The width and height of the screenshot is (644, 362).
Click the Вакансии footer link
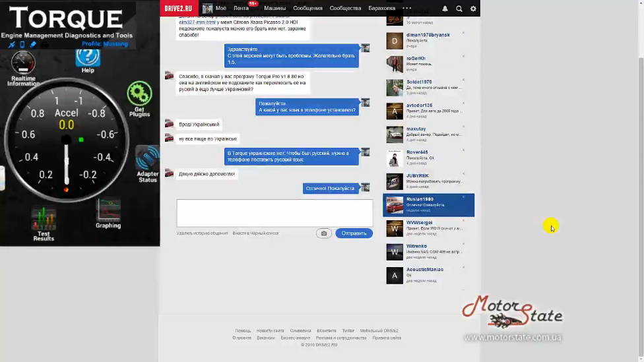pyautogui.click(x=266, y=338)
